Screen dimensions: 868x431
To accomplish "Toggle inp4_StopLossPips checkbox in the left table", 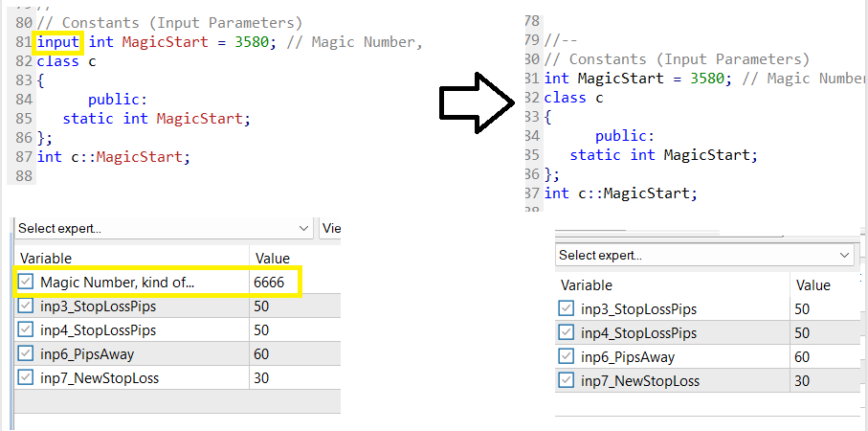I will [x=26, y=330].
